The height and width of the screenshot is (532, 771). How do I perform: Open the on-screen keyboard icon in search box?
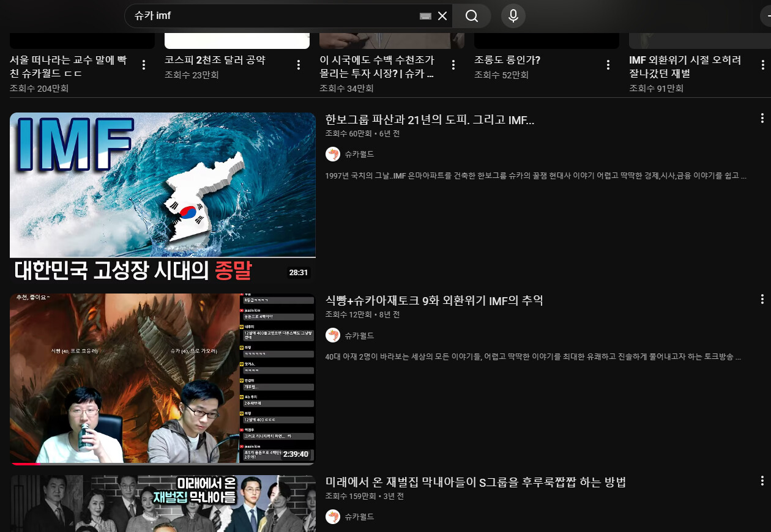425,16
